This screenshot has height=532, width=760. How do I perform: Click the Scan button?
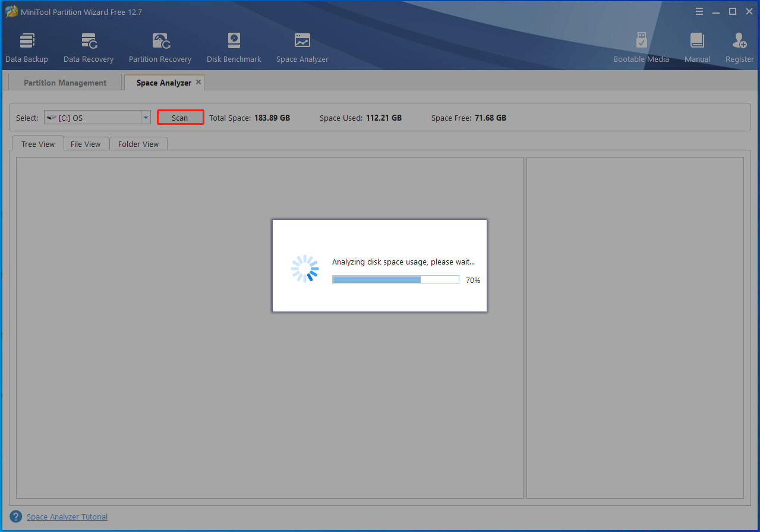(x=180, y=118)
